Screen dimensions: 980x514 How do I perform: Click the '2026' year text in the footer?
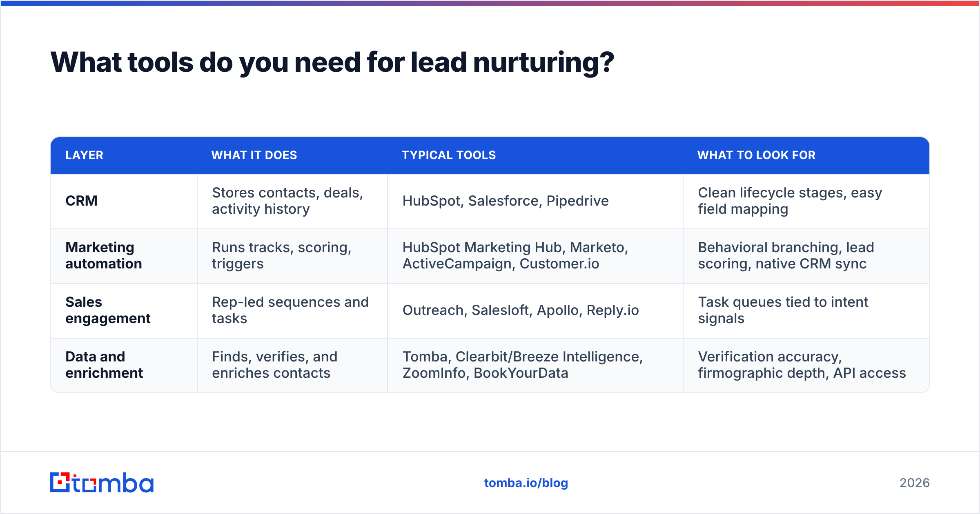(x=915, y=483)
